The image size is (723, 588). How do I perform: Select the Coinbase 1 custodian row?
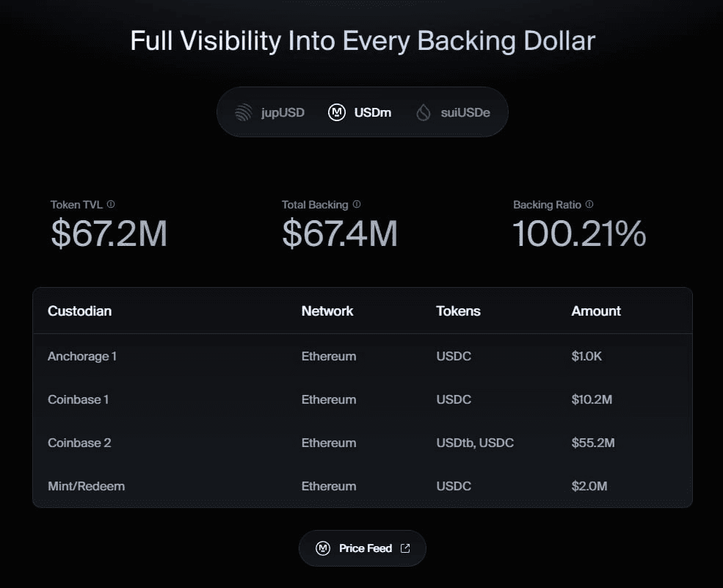(x=79, y=399)
